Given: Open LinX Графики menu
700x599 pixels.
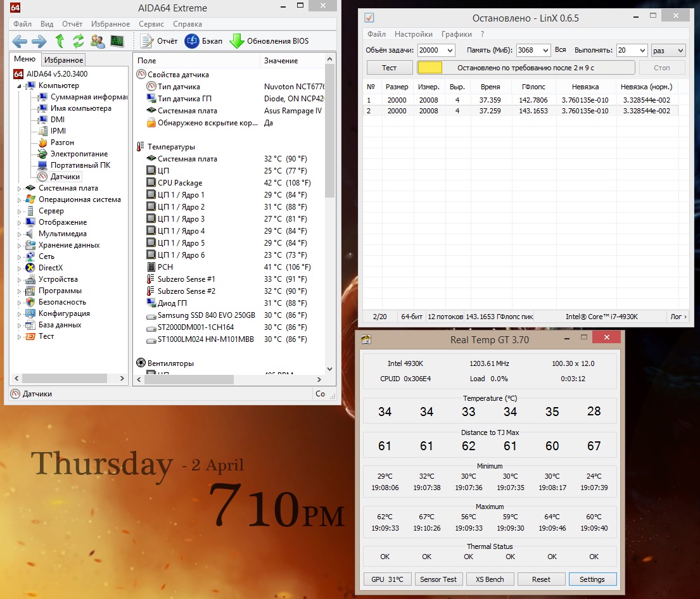Looking at the screenshot, I should [456, 34].
